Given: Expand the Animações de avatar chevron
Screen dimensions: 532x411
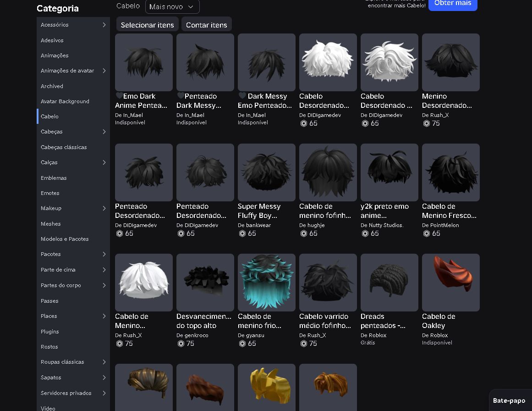Looking at the screenshot, I should pyautogui.click(x=104, y=71).
